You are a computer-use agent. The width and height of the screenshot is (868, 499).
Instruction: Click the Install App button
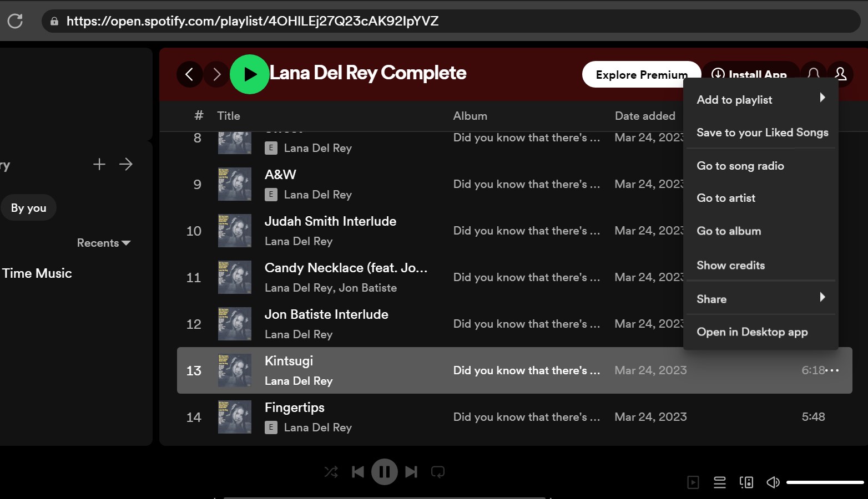tap(750, 74)
